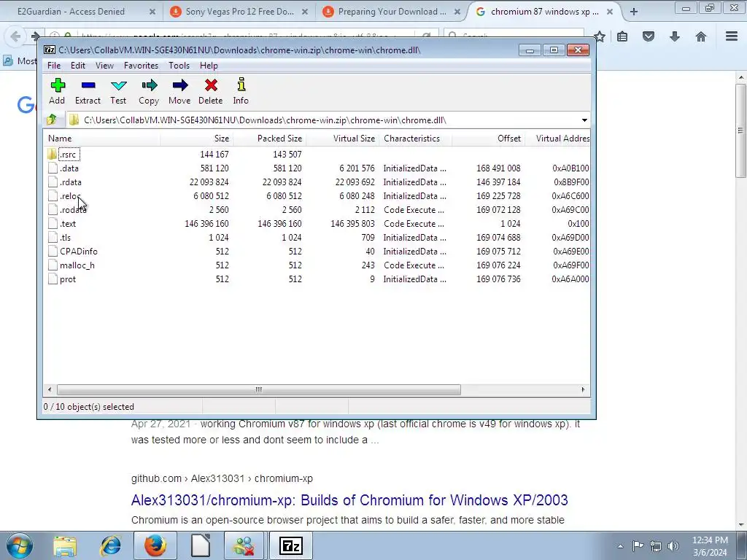Switch to Preparing Your Download tab
Screen dimensions: 747x560
pyautogui.click(x=392, y=12)
